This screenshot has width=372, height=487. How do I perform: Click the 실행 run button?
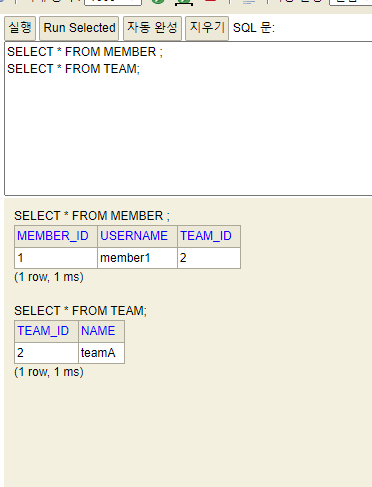pos(20,28)
